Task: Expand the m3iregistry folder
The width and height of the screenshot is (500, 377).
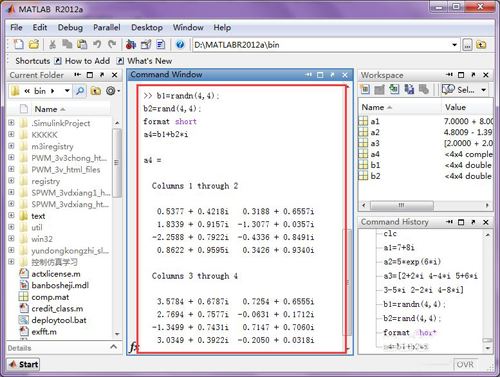Action: 11,146
